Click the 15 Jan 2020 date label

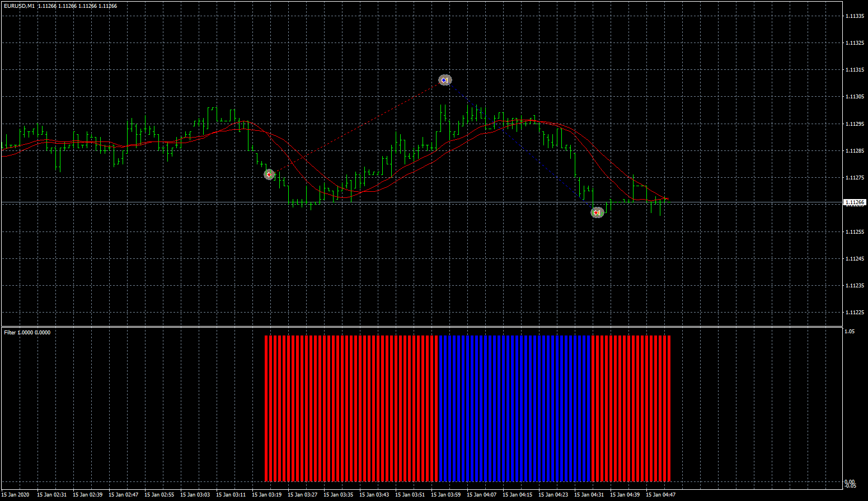(15, 494)
